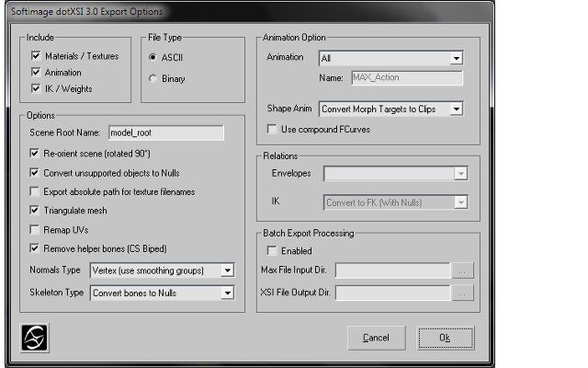Toggle IK / Weights checkbox
Viewport: 588px width, 368px height.
click(36, 88)
